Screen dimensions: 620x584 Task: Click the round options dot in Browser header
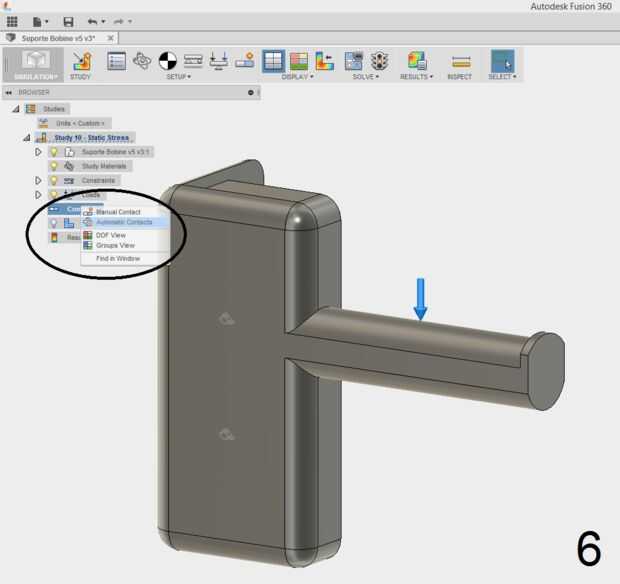[251, 93]
